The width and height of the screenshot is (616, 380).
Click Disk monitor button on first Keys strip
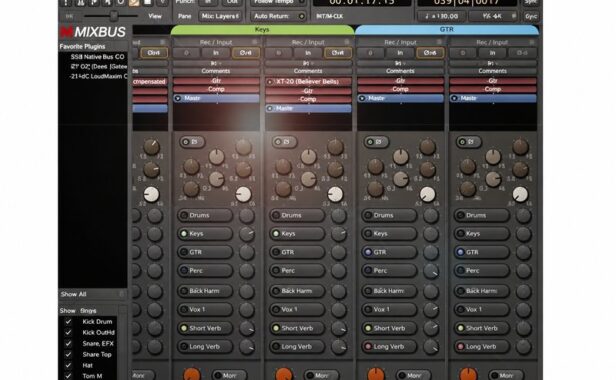coord(246,53)
